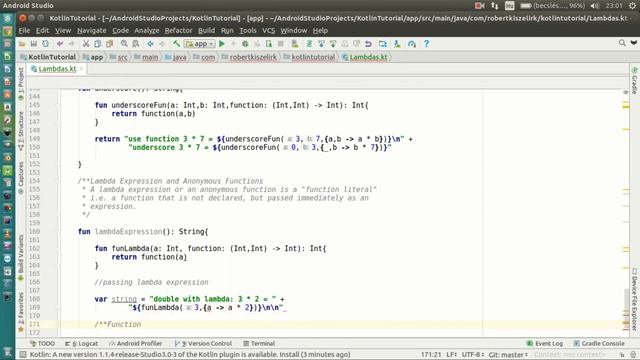Image resolution: width=640 pixels, height=360 pixels.
Task: Click the Kotlin plugin update notification text
Action: (190, 354)
